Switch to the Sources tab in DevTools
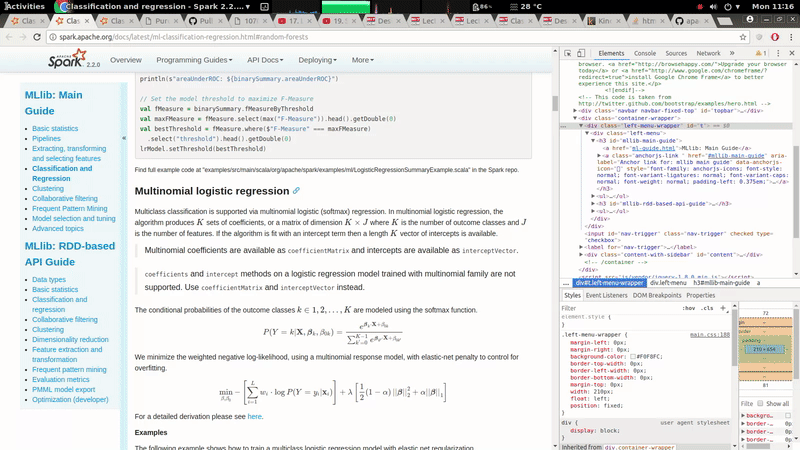The height and width of the screenshot is (450, 800). pos(676,53)
